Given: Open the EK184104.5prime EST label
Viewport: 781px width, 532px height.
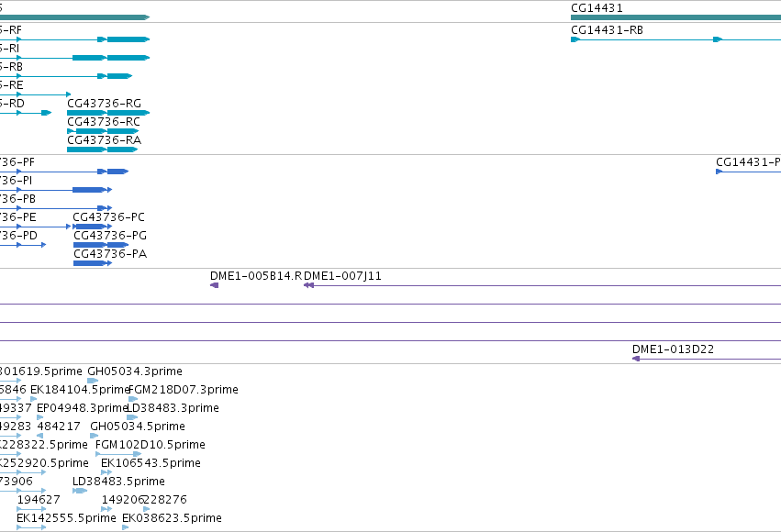Looking at the screenshot, I should click(x=80, y=390).
